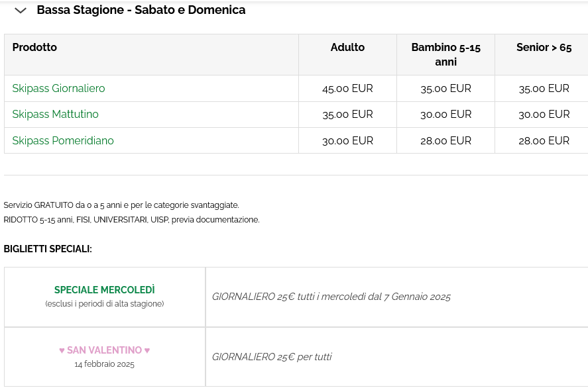
Task: Click the 30.00 EUR Bambino morning price
Action: click(x=445, y=114)
